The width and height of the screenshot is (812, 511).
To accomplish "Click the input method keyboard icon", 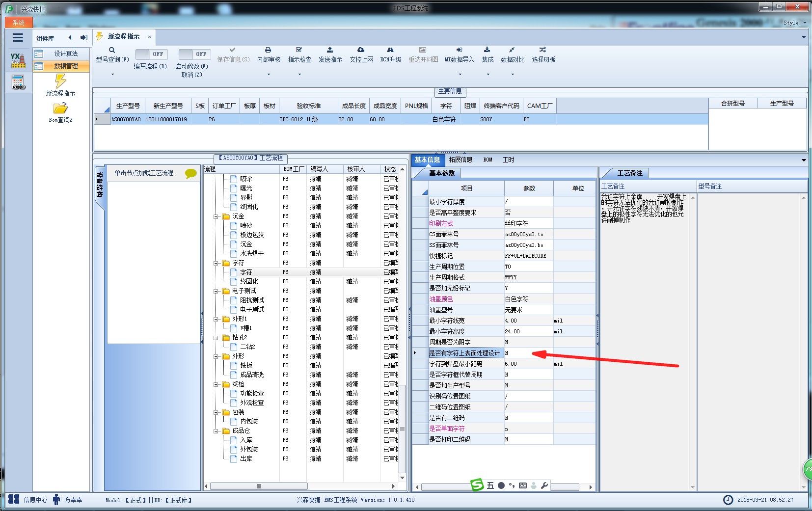I will tap(523, 485).
